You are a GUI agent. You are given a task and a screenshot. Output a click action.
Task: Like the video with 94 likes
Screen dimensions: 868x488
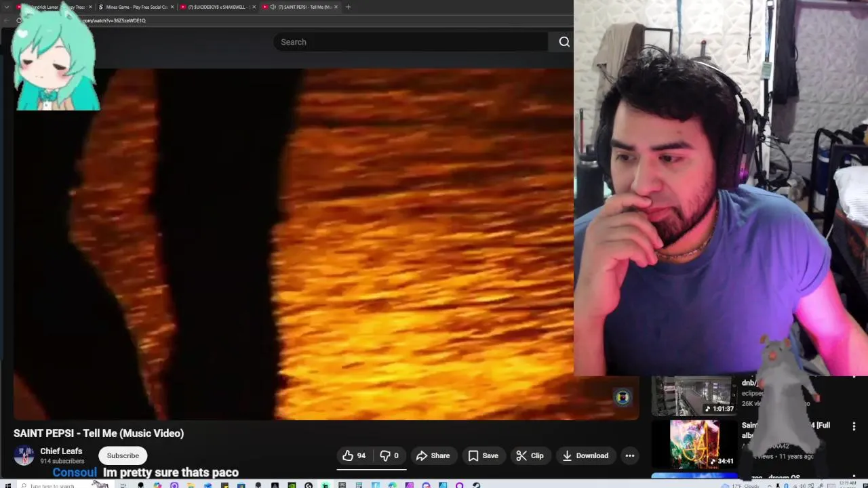click(354, 455)
